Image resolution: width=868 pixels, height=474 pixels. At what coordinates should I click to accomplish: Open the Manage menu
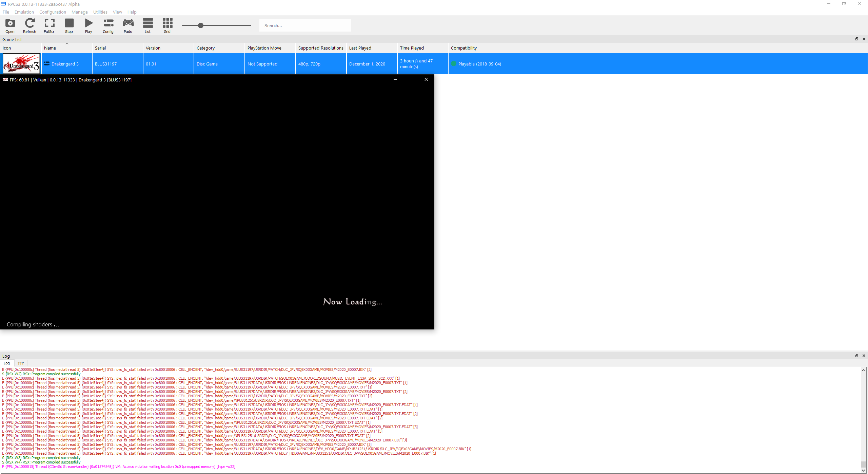point(80,12)
